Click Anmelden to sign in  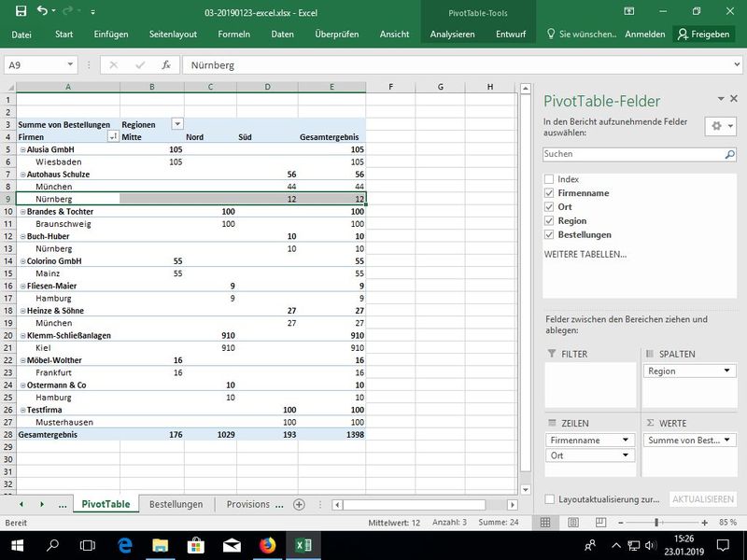pyautogui.click(x=645, y=35)
